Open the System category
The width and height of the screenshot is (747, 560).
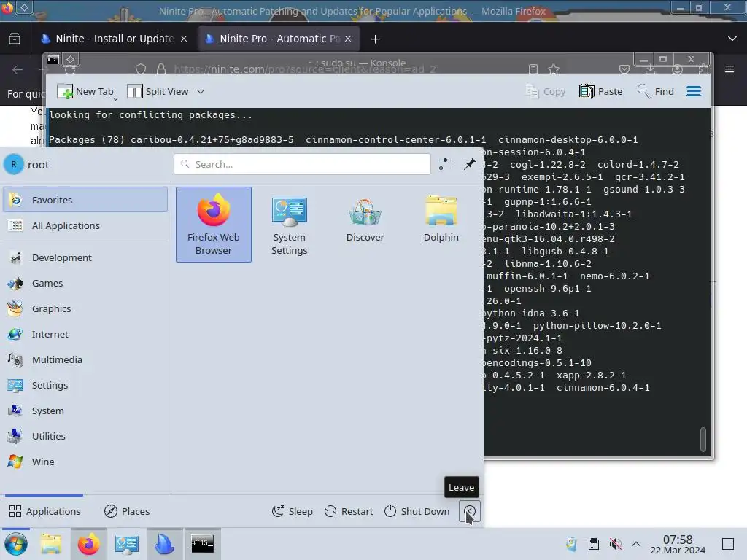(x=85, y=411)
